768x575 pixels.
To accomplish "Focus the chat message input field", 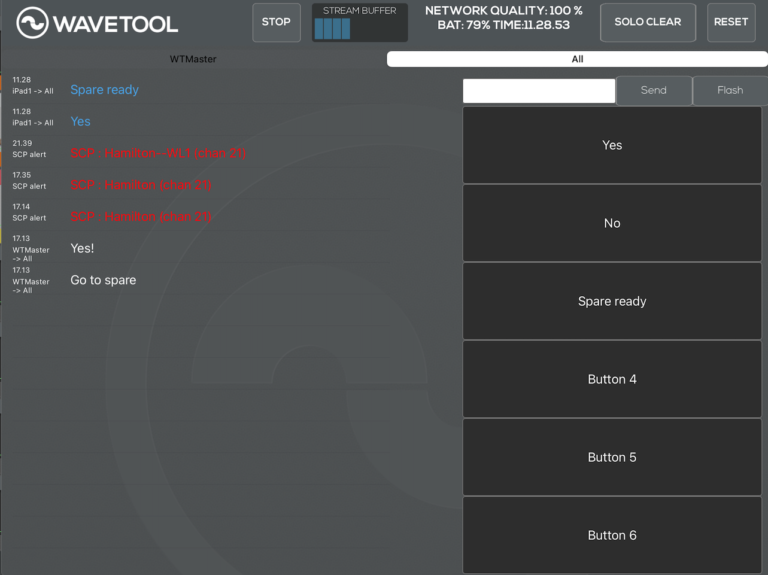I will point(538,90).
